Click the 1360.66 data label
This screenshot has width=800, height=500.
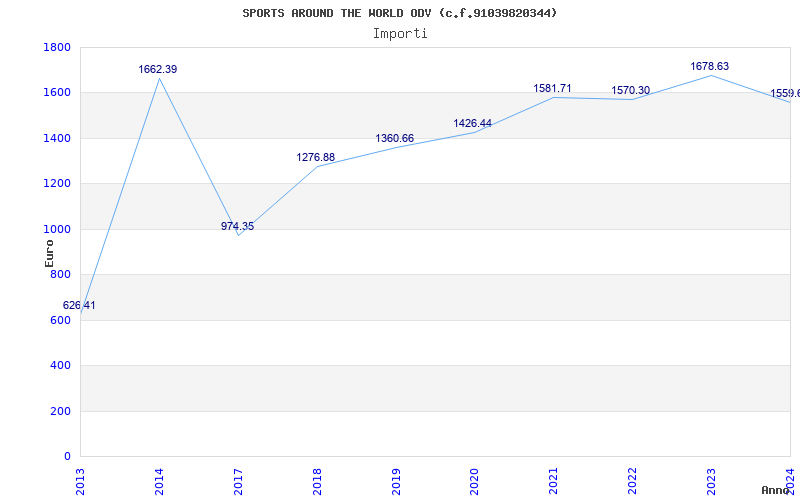394,138
